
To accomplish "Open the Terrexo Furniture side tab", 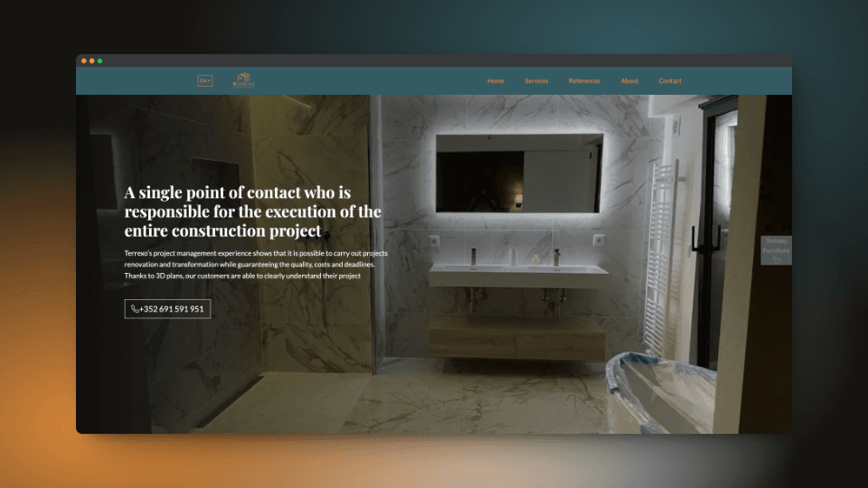I will (776, 246).
